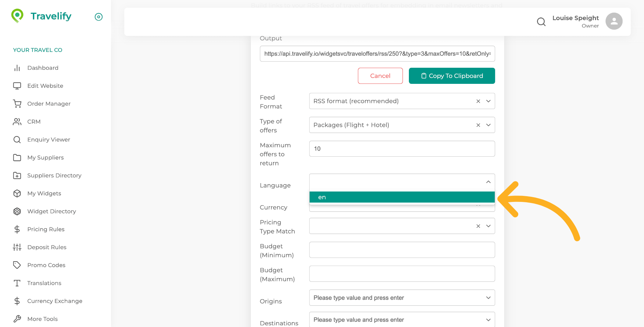Image resolution: width=644 pixels, height=327 pixels.
Task: Clear the Type of offers selection
Action: [478, 125]
